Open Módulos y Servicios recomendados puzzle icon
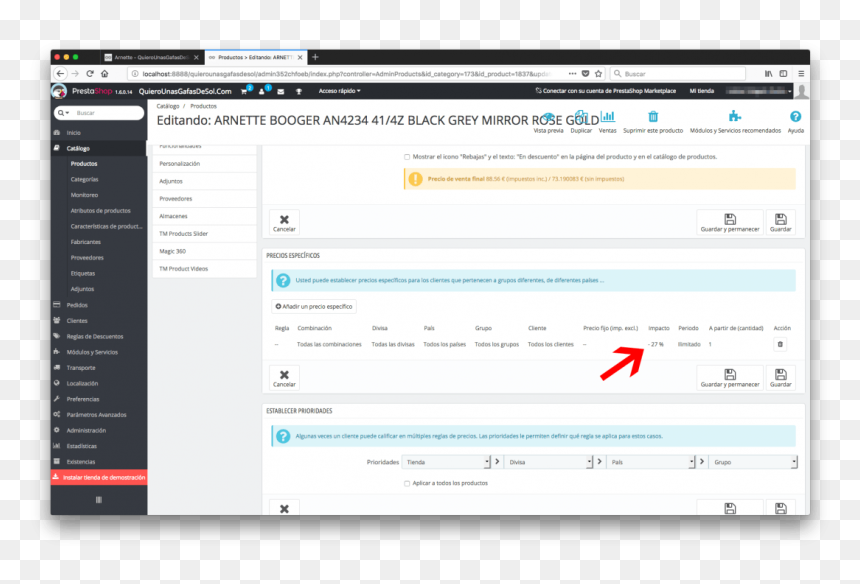 (734, 116)
